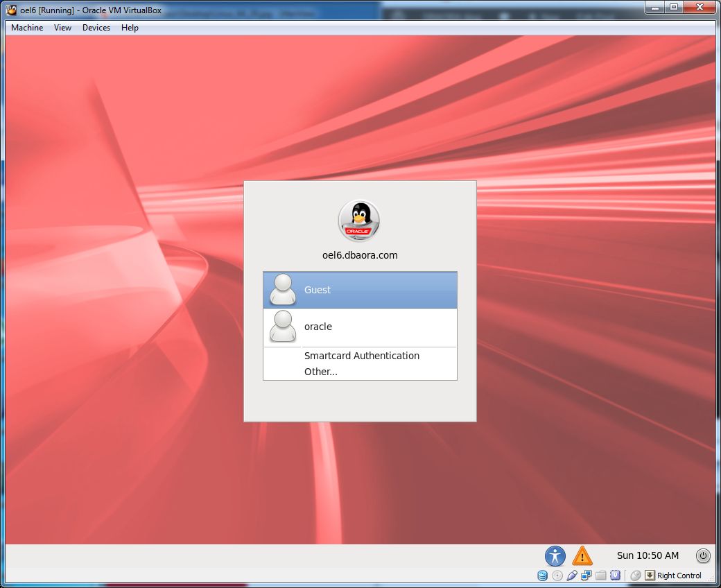Click the mouse integration indicator icon

click(x=636, y=575)
